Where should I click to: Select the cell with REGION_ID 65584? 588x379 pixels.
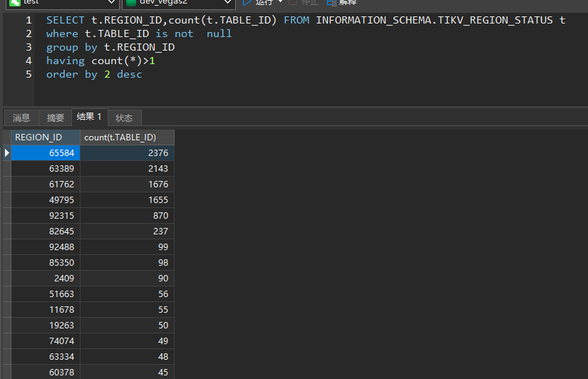click(46, 152)
